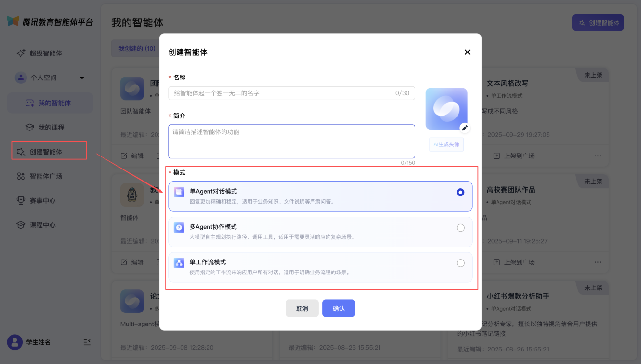Click the pencil edit icon on avatar
This screenshot has width=641, height=364.
(464, 128)
